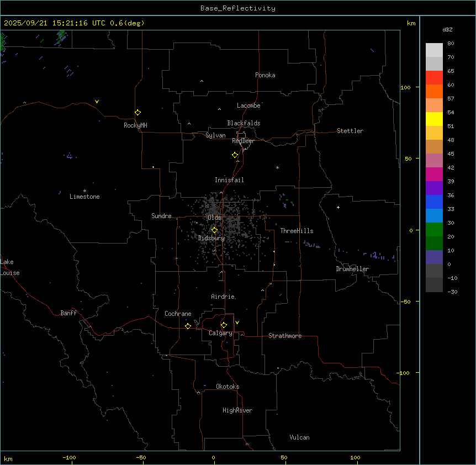Pick the magenta swatch in the dBZ legend
476x465 pixels.
pyautogui.click(x=434, y=175)
